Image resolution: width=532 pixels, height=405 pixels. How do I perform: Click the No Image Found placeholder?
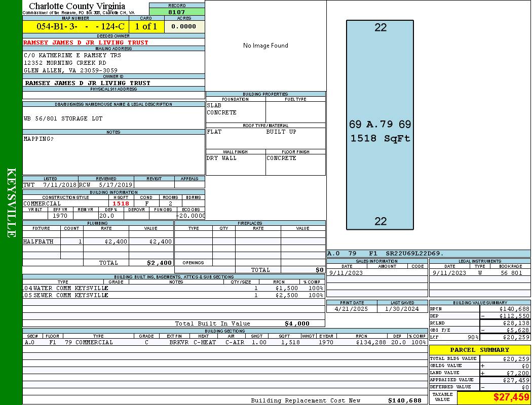point(265,46)
